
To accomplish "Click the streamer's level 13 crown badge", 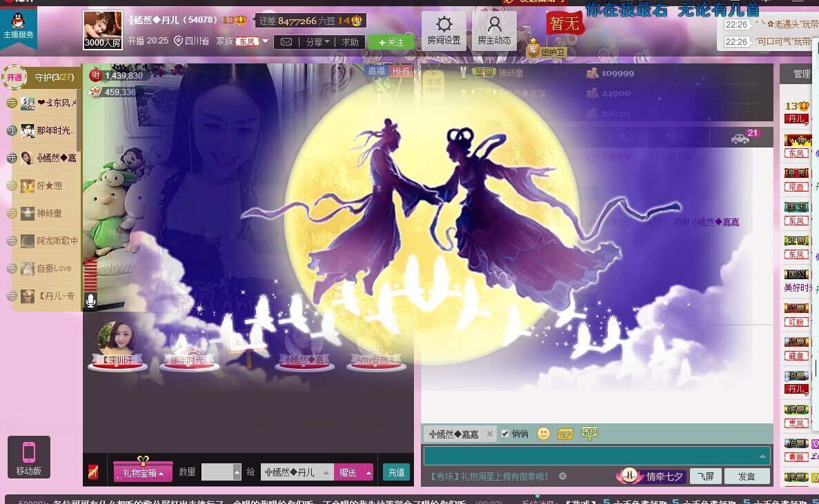I will 234,20.
